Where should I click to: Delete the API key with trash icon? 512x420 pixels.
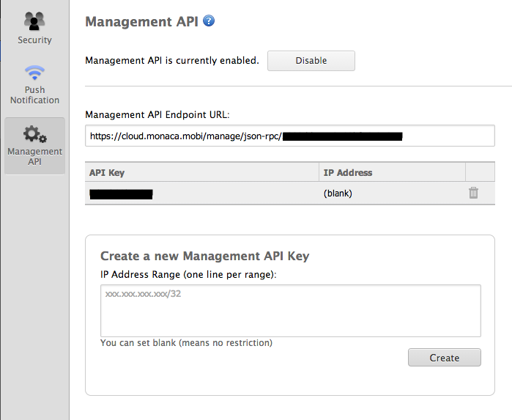(473, 193)
